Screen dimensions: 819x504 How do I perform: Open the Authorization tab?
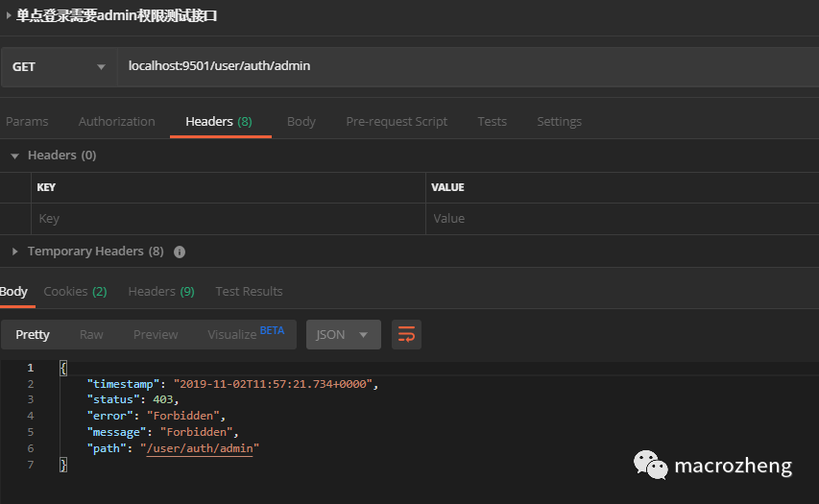[x=116, y=122]
